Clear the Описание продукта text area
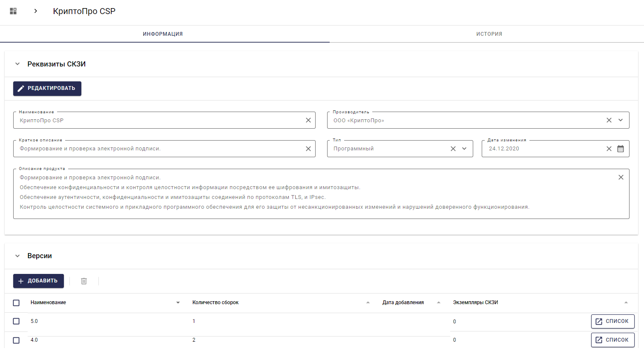 (x=621, y=177)
